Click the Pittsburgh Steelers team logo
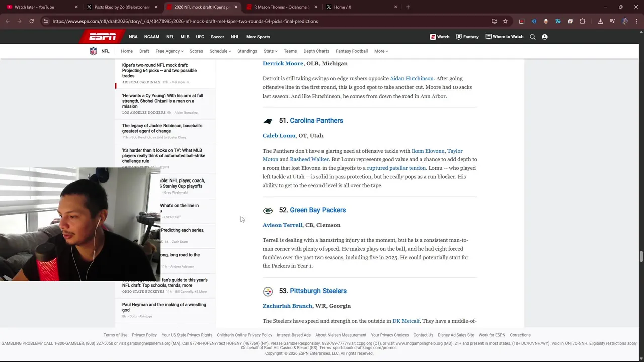The image size is (644, 362). click(x=268, y=292)
